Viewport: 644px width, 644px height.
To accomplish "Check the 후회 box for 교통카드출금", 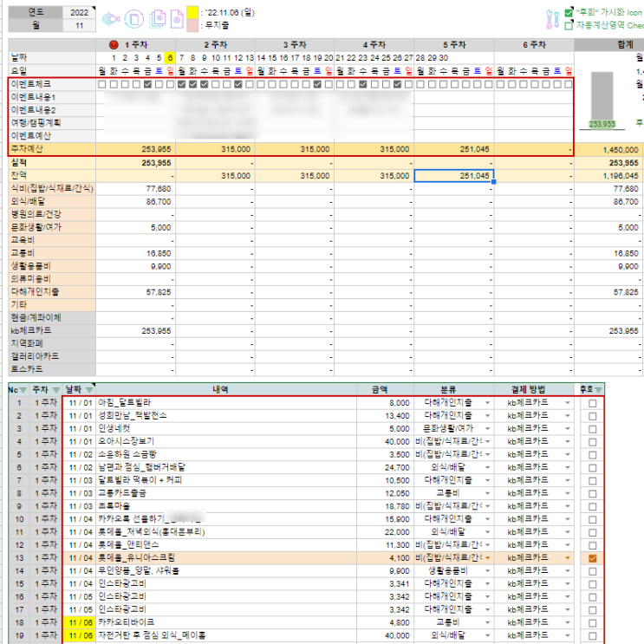I will point(592,494).
